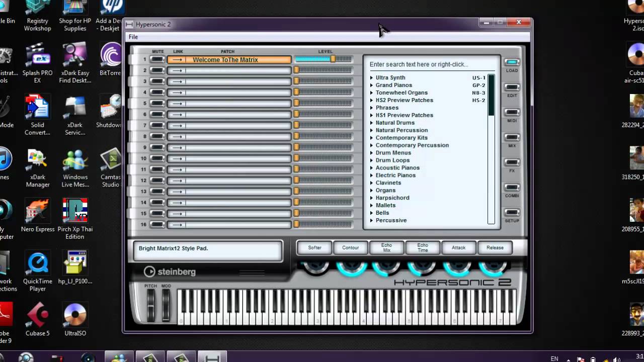Click the Softer hyper knob button
Viewport: 644px width, 362px height.
coord(314,247)
